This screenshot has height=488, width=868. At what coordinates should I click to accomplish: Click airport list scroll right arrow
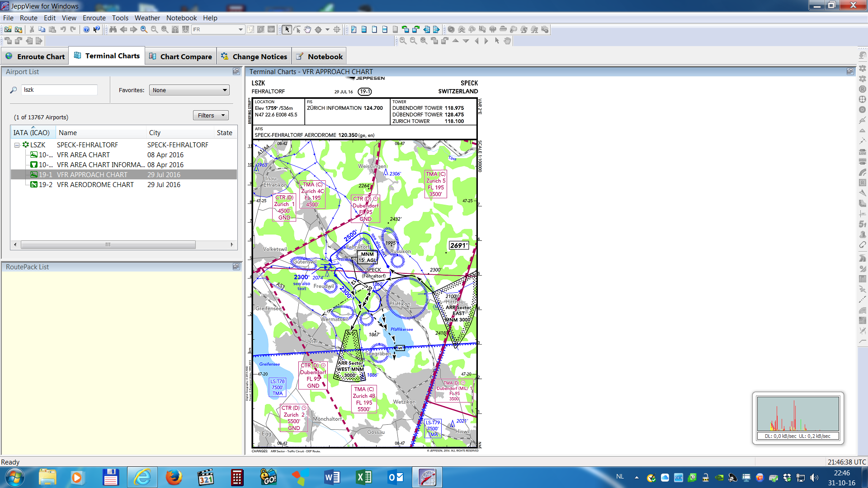[x=232, y=244]
